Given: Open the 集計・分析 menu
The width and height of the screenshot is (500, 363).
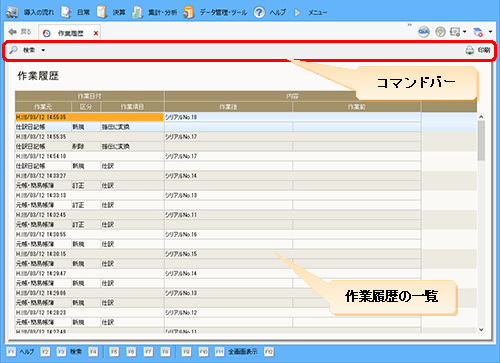Looking at the screenshot, I should coord(137,12).
